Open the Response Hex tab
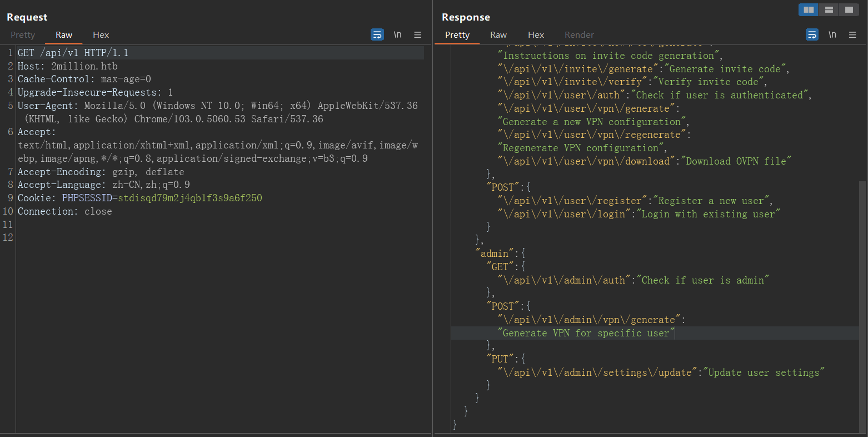The height and width of the screenshot is (437, 868). [x=536, y=34]
